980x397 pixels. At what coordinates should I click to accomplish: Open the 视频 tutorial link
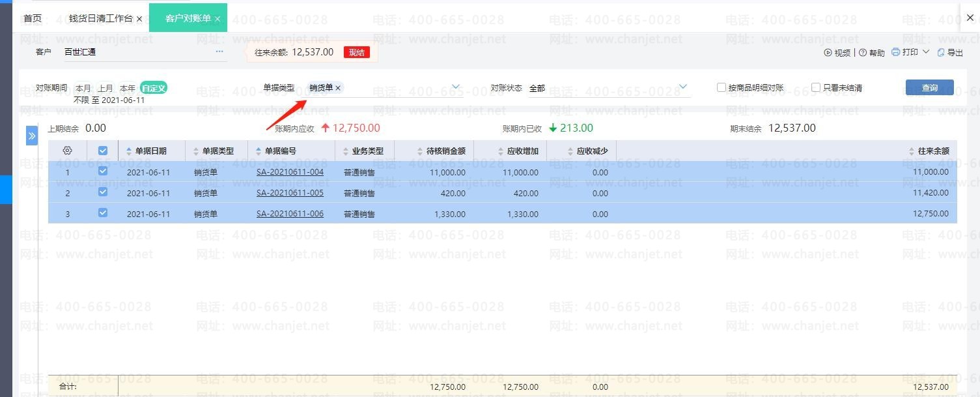pos(837,53)
